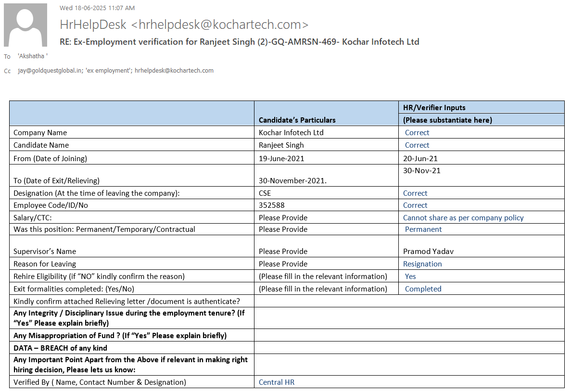The height and width of the screenshot is (392, 571).
Task: Click DATA – BREACH of any kind row
Action: pos(61,348)
